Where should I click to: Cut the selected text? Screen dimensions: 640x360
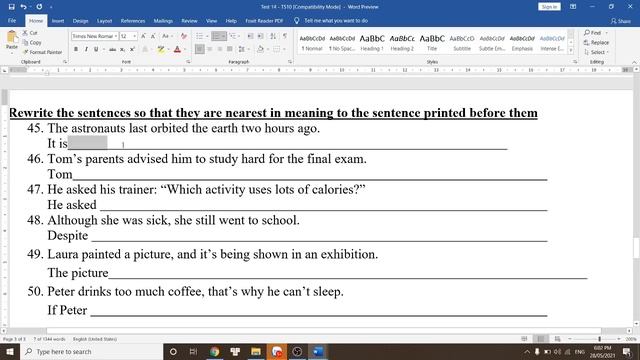(x=30, y=33)
